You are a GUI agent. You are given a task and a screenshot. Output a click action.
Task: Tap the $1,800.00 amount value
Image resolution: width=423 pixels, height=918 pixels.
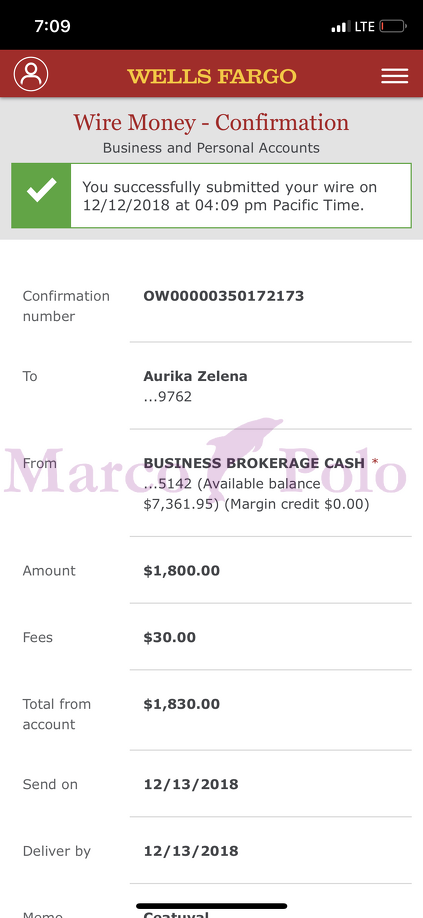click(181, 570)
